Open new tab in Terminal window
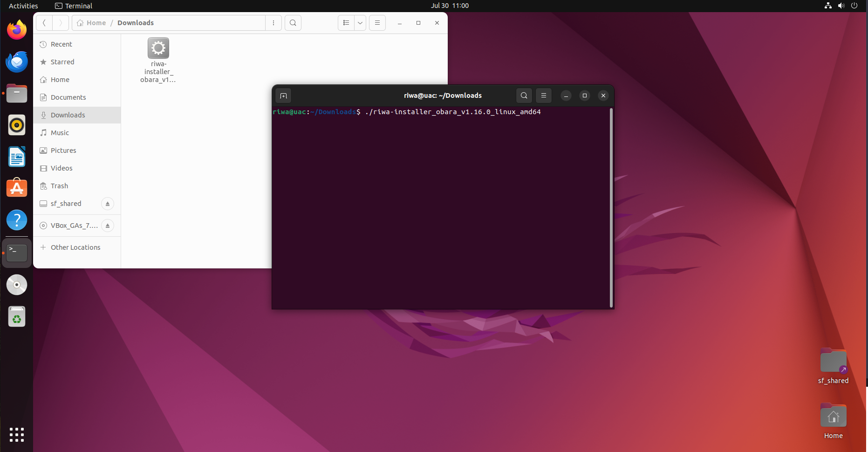The width and height of the screenshot is (868, 452). click(x=283, y=96)
